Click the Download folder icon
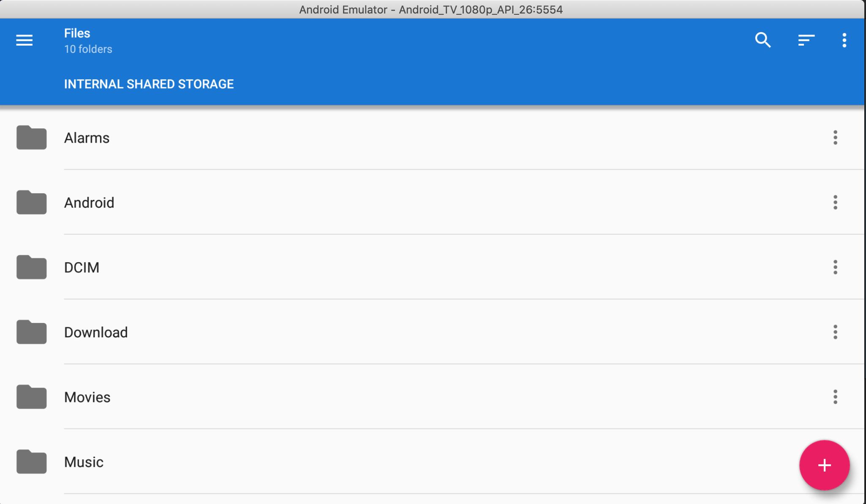This screenshot has height=504, width=866. tap(31, 332)
